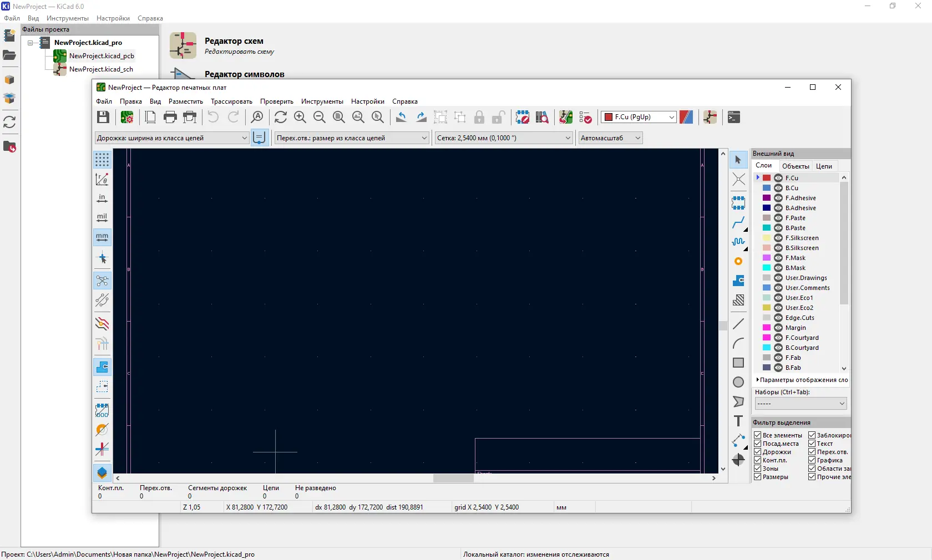Select the Draw Arc tool
932x560 pixels.
[738, 343]
